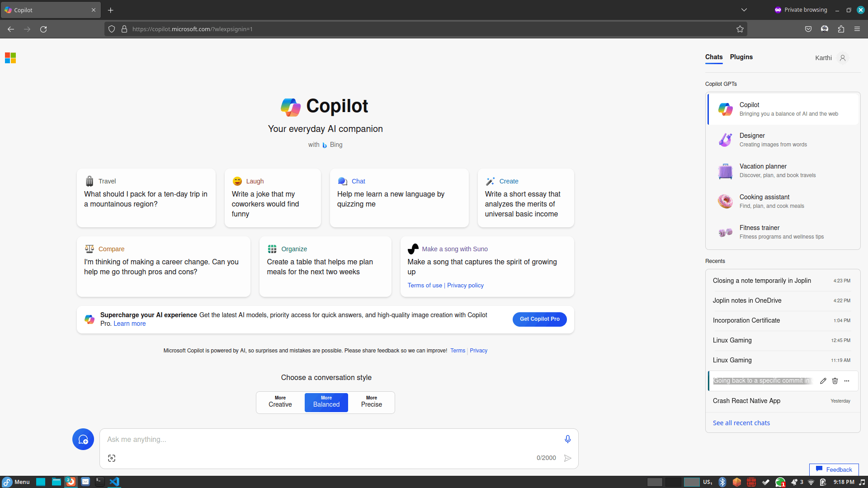Screen dimensions: 868x488
Task: Open the user profile icon next to Karthi
Action: pyautogui.click(x=843, y=58)
